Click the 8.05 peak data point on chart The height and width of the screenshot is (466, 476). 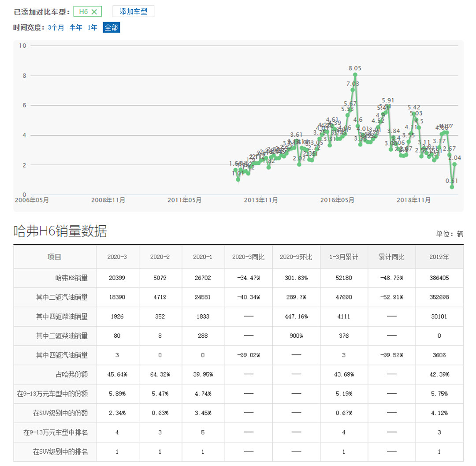click(355, 75)
